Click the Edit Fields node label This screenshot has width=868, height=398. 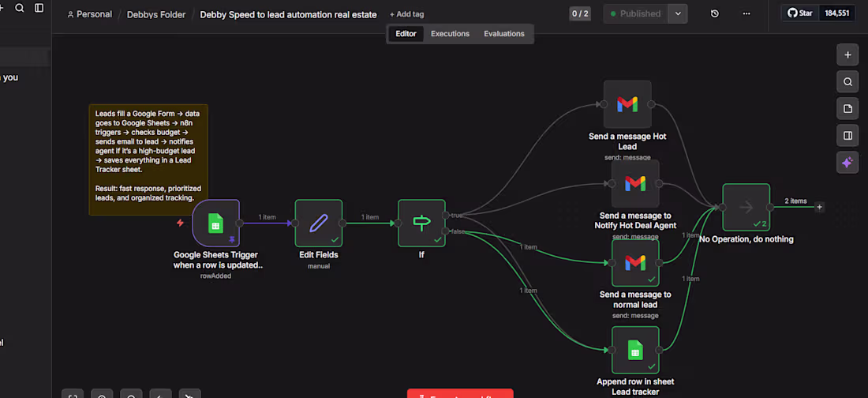point(318,255)
